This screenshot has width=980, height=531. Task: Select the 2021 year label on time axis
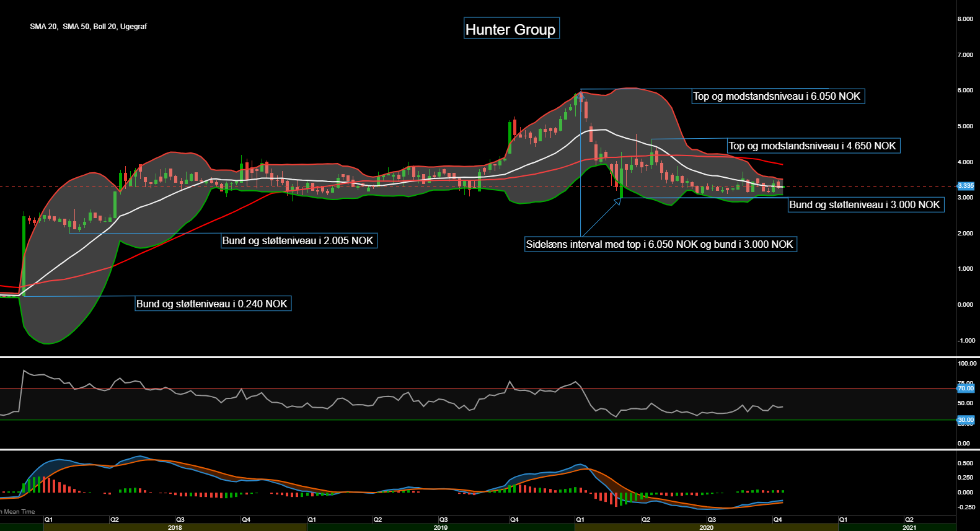[909, 527]
